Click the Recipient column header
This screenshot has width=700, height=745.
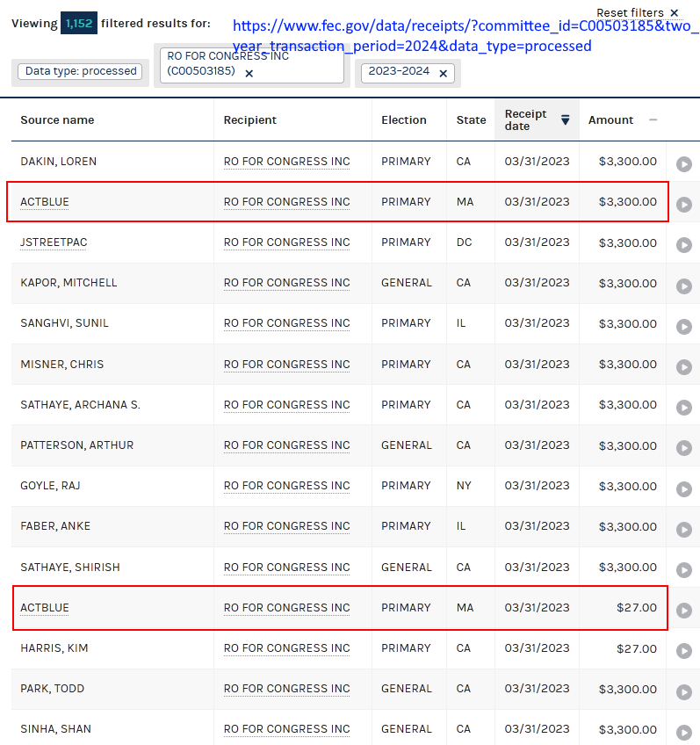[x=249, y=120]
